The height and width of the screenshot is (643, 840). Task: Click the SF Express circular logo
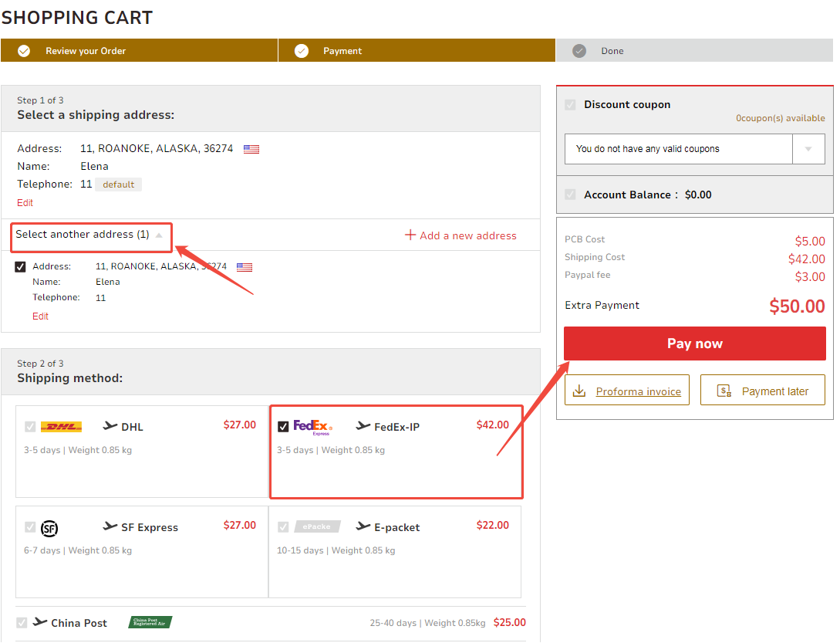point(49,528)
